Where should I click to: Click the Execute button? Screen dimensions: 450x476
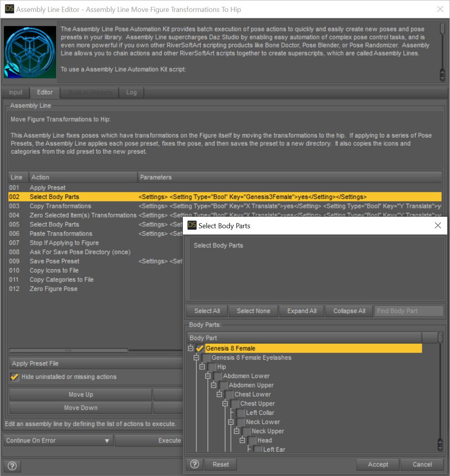click(149, 440)
